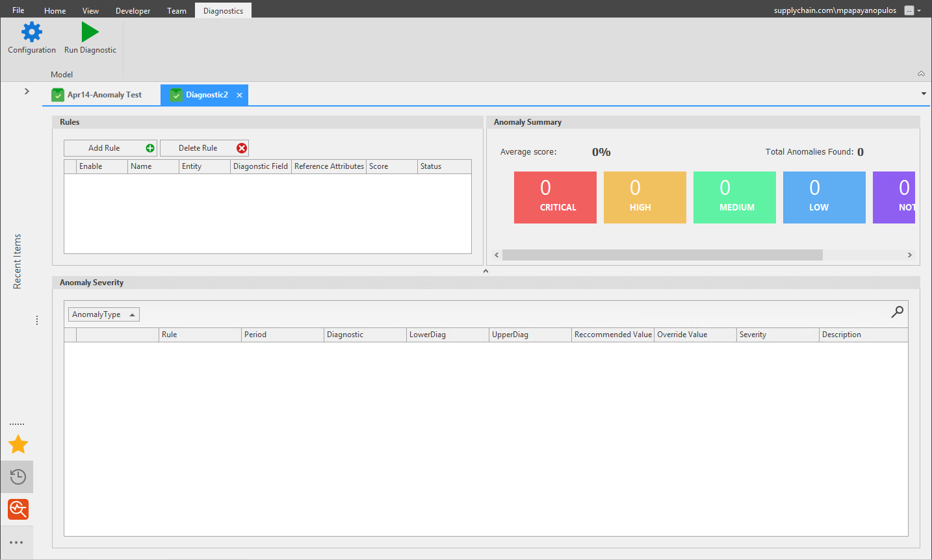Click the red X Delete Rule icon
932x560 pixels.
242,148
